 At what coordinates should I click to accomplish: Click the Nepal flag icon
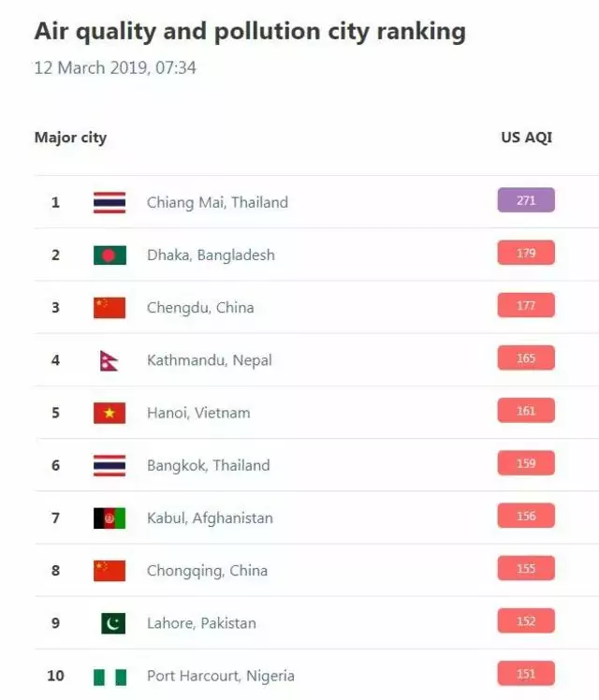click(110, 360)
